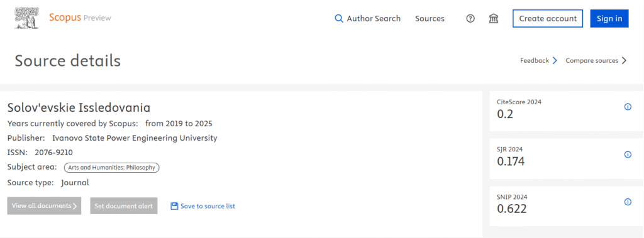Screen dimensions: 644x238
Task: Open Author Search in navigation
Action: [x=374, y=18]
